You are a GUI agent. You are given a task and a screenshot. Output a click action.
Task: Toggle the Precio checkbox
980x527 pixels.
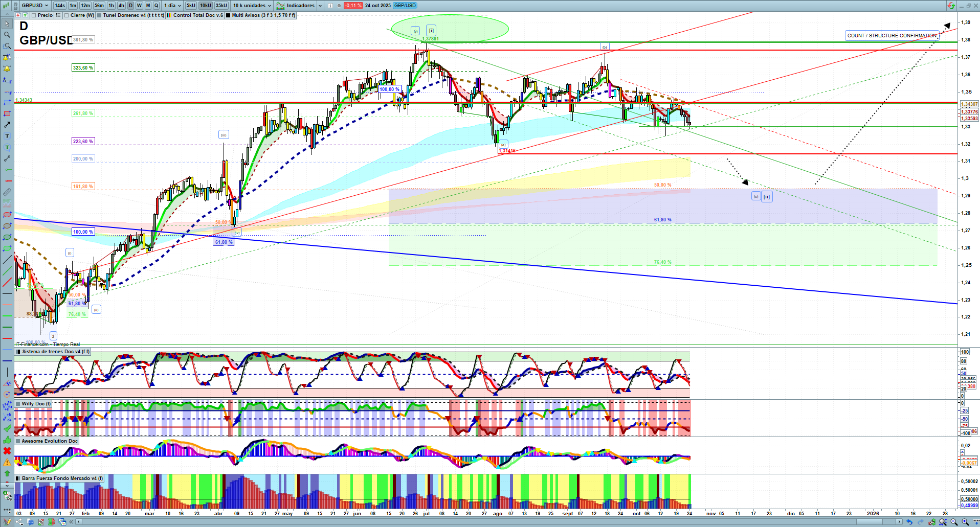(34, 15)
